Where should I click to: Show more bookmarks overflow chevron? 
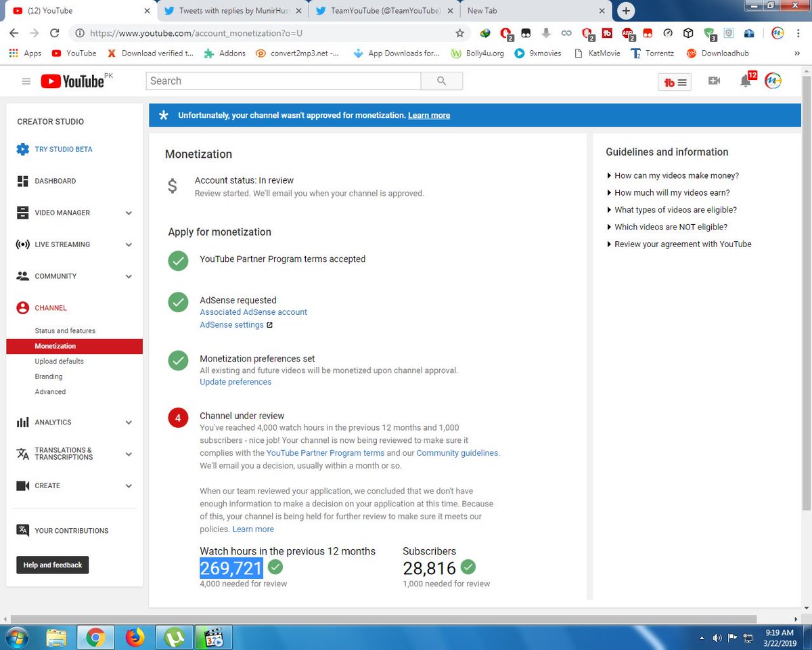[796, 53]
